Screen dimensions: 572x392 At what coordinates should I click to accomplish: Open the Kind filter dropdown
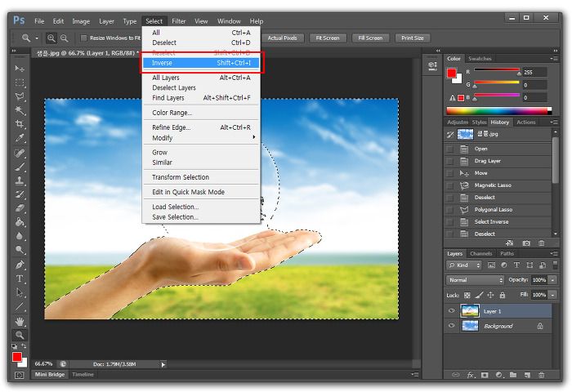tap(464, 265)
